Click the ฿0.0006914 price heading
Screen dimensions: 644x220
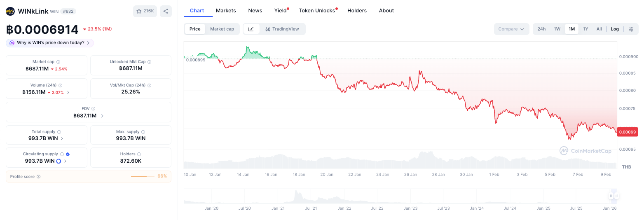pos(42,30)
